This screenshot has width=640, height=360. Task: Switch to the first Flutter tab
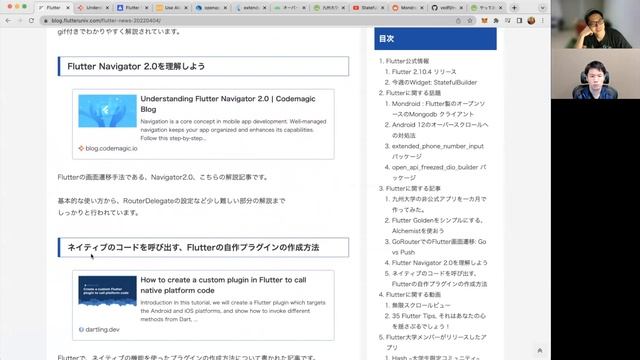tap(54, 8)
